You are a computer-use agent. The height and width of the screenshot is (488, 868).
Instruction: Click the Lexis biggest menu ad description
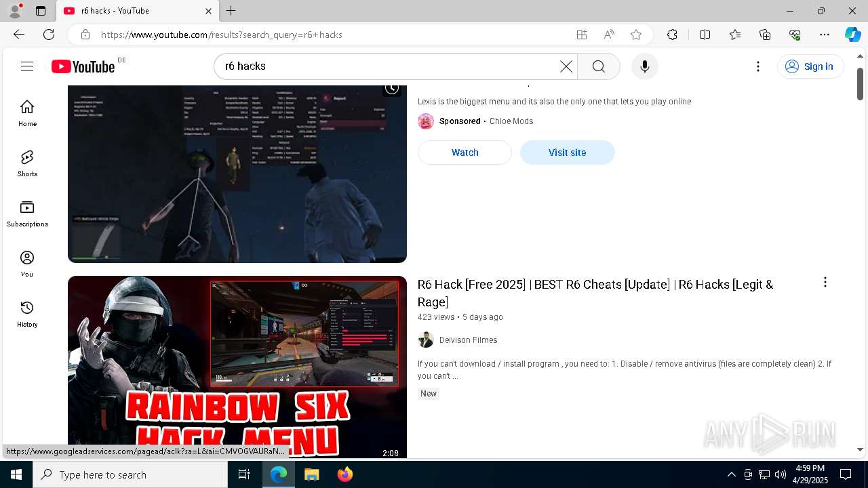point(554,102)
